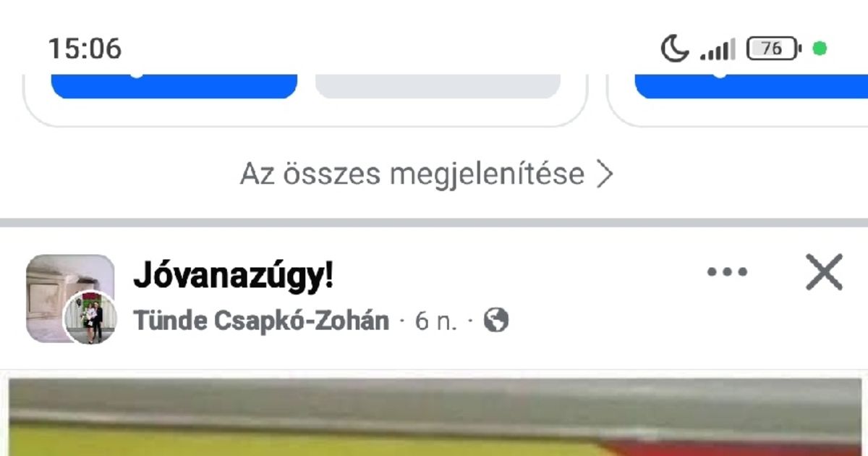Tap the signal strength bars icon
Viewport: 868px width, 456px height.
pyautogui.click(x=718, y=49)
